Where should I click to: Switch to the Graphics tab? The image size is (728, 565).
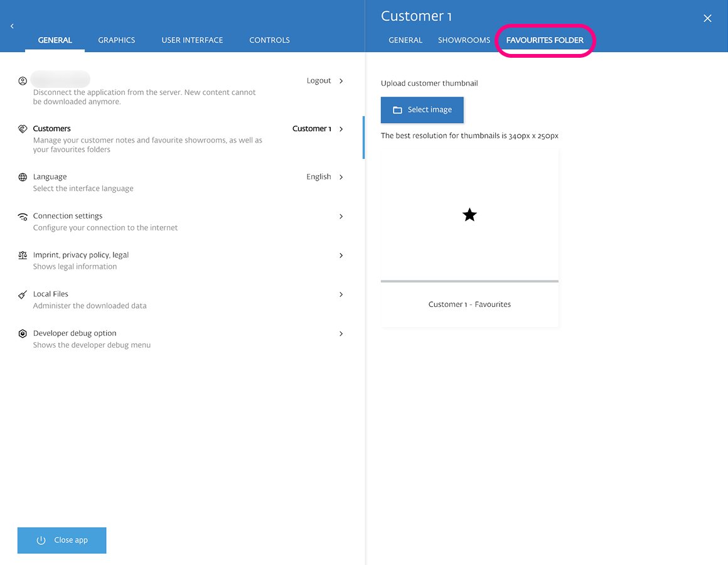point(116,40)
